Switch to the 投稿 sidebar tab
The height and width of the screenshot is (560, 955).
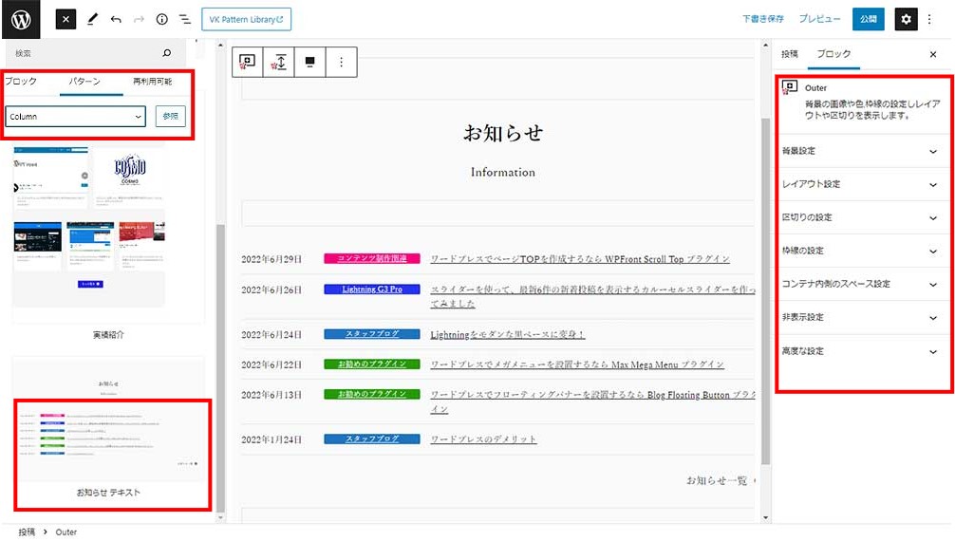(x=790, y=54)
